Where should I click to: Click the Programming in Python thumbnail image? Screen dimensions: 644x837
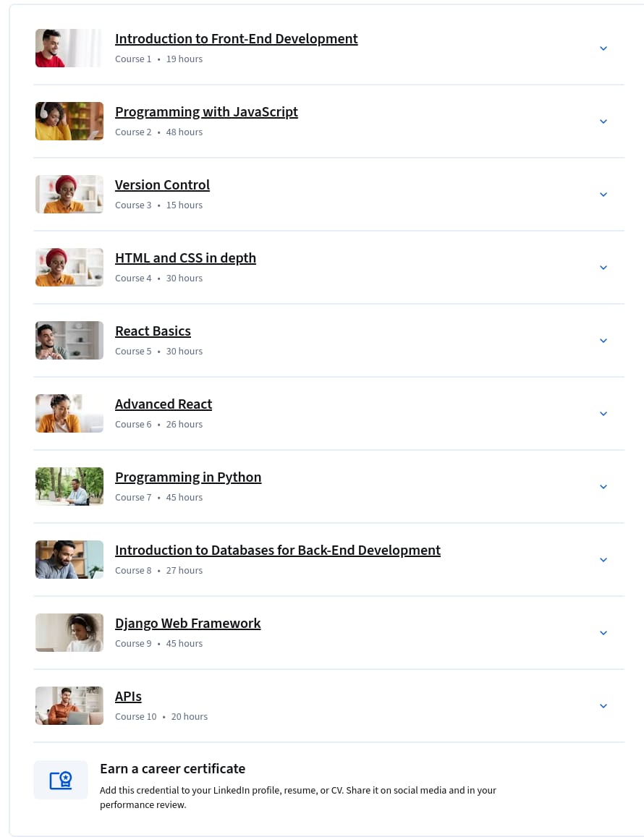69,487
